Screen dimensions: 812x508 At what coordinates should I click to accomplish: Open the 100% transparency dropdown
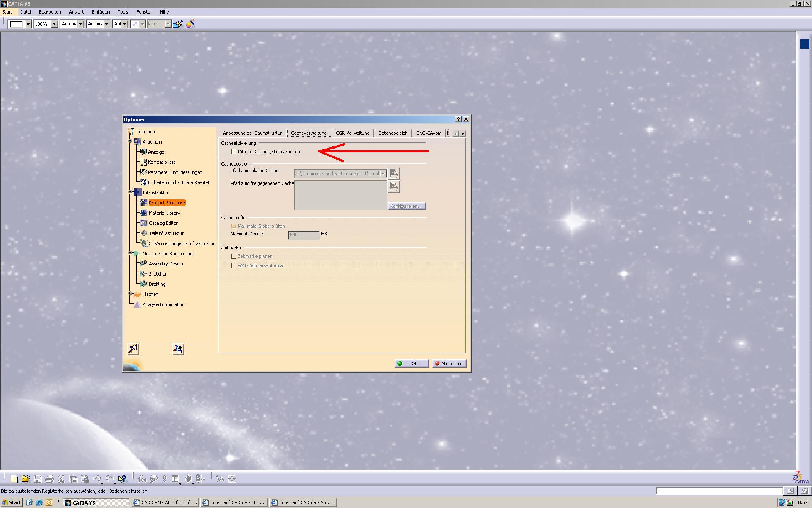pyautogui.click(x=54, y=24)
